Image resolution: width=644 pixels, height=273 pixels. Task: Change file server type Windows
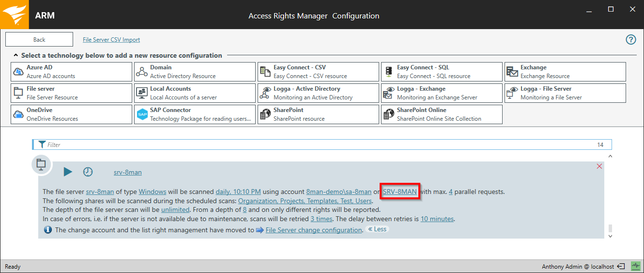[153, 192]
